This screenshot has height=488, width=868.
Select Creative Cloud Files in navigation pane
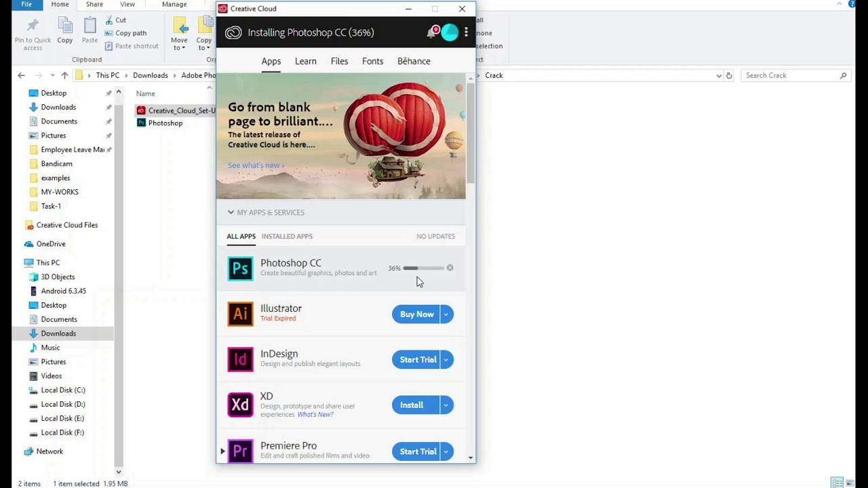[67, 225]
